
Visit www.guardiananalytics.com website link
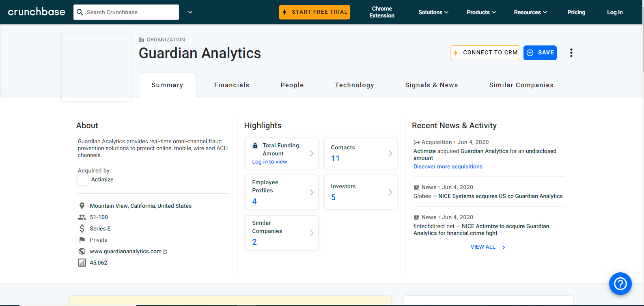pos(126,252)
